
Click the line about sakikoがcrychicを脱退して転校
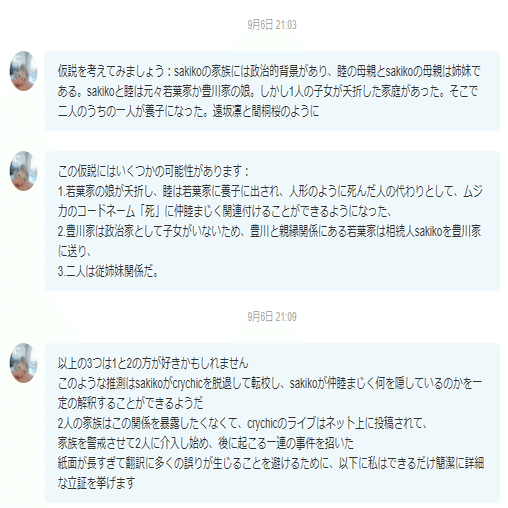[270, 383]
